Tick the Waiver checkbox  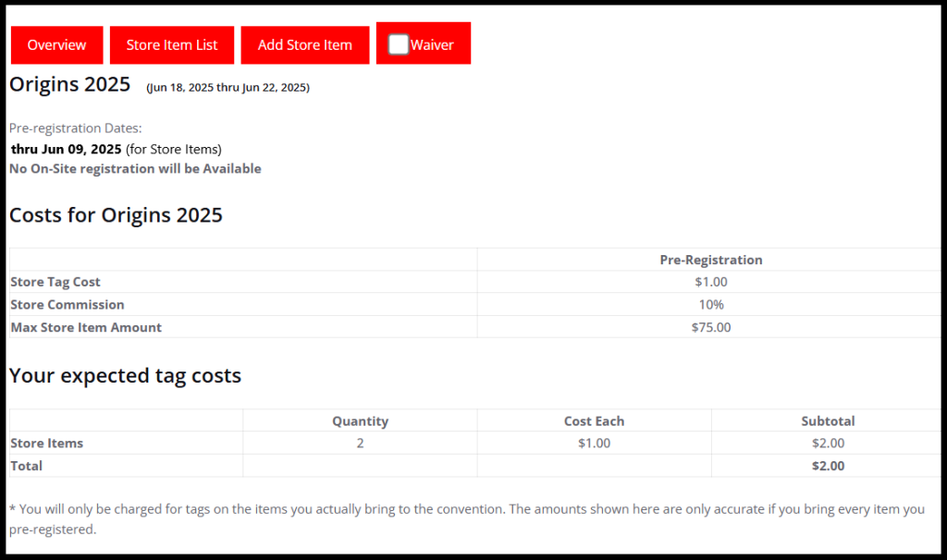pos(399,44)
